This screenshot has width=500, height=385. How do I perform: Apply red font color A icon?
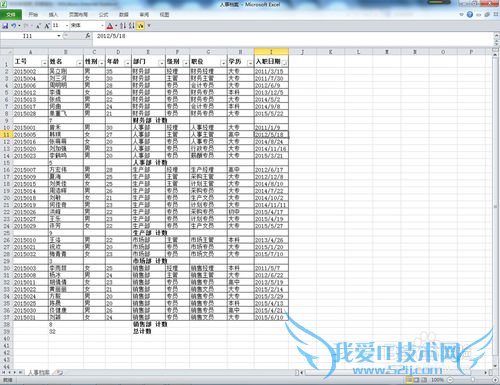(110, 26)
